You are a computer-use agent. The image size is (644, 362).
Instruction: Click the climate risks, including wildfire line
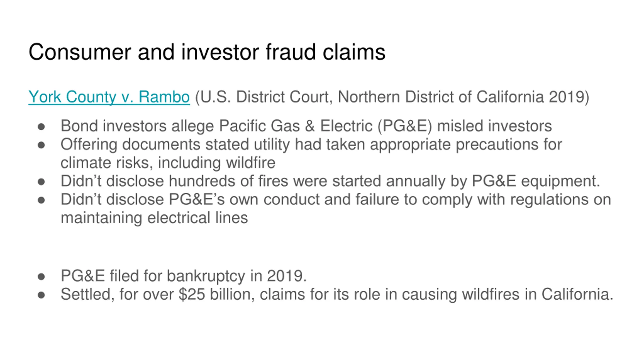coord(168,163)
